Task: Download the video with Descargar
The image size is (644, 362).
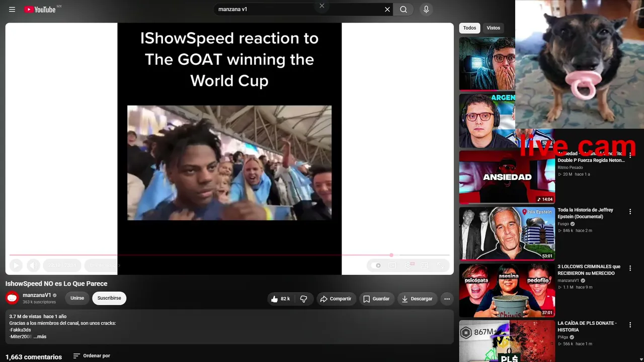Action: [x=417, y=299]
